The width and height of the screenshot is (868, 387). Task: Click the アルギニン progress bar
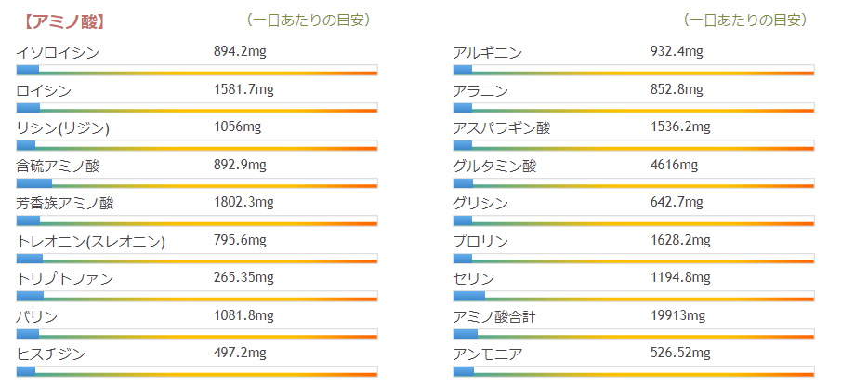click(x=633, y=71)
